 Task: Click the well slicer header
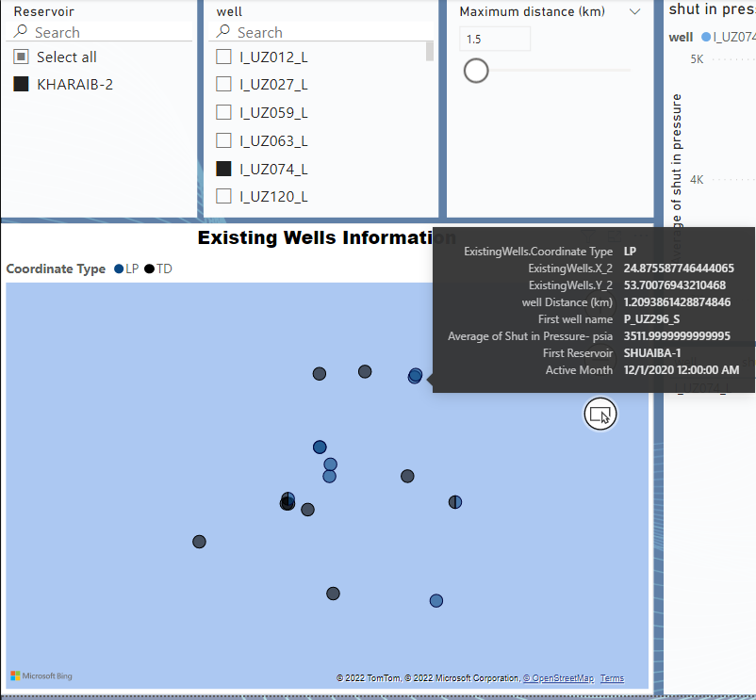pyautogui.click(x=229, y=11)
